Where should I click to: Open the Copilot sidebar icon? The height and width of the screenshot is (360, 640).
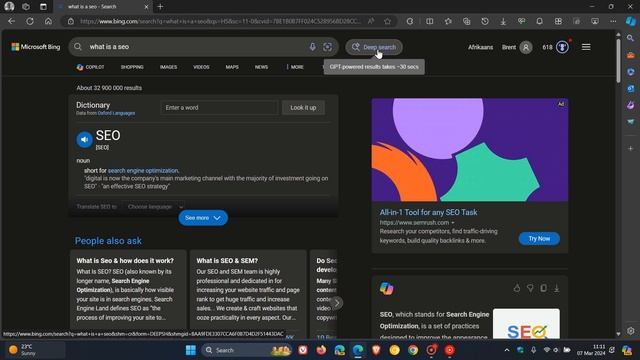pos(631,21)
